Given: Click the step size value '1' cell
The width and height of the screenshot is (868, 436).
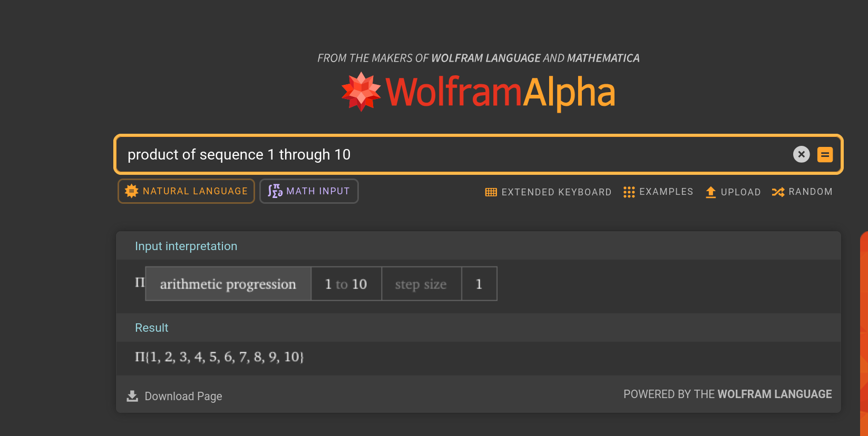Looking at the screenshot, I should click(479, 284).
